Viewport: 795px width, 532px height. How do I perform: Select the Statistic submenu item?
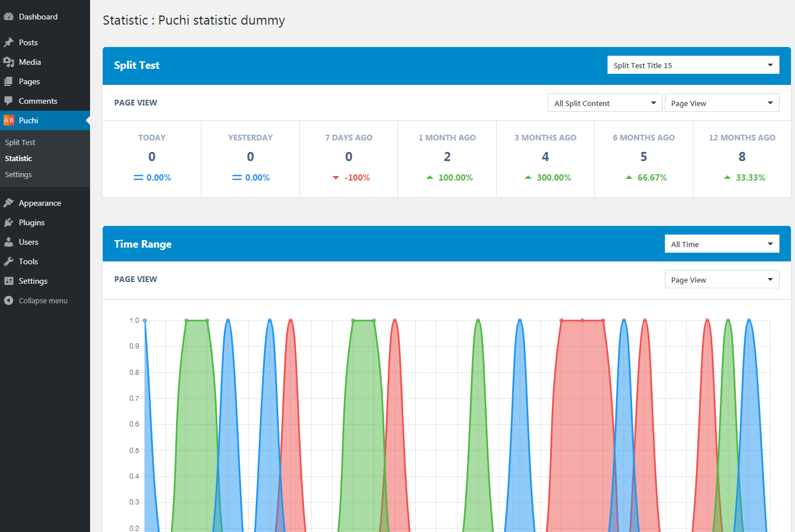pos(18,158)
